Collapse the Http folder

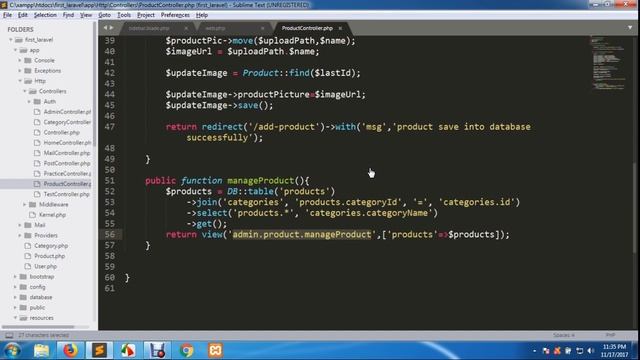click(20, 81)
